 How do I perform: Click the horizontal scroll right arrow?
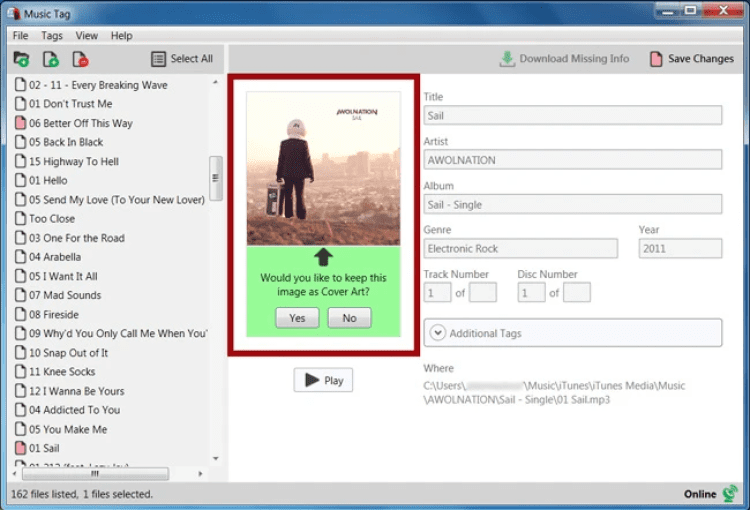[x=200, y=474]
